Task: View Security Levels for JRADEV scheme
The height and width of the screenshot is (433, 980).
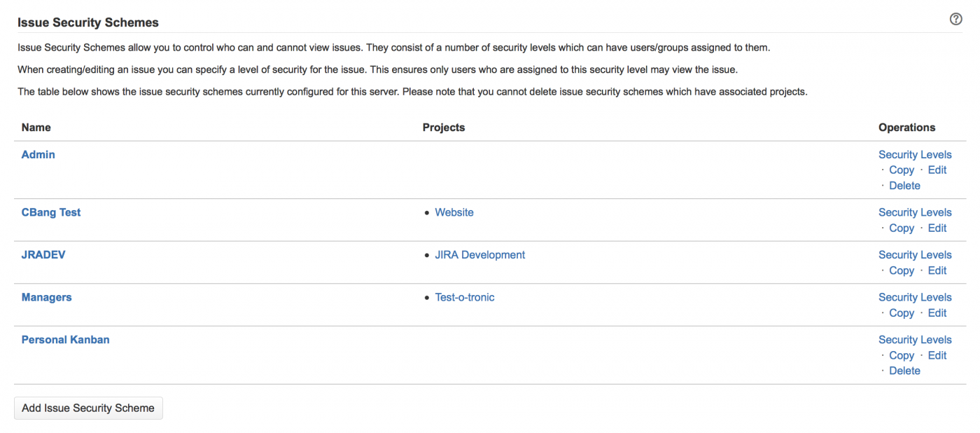Action: (x=915, y=255)
